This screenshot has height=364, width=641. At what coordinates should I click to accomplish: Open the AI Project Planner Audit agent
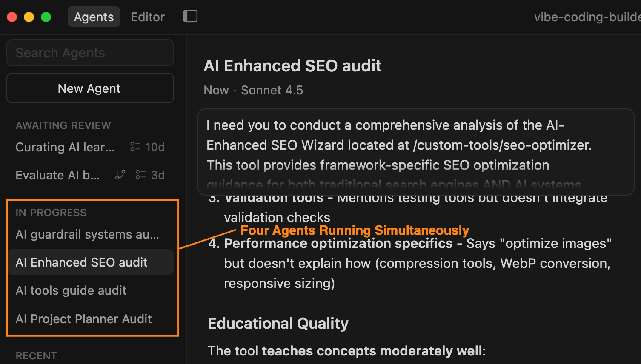[90, 319]
